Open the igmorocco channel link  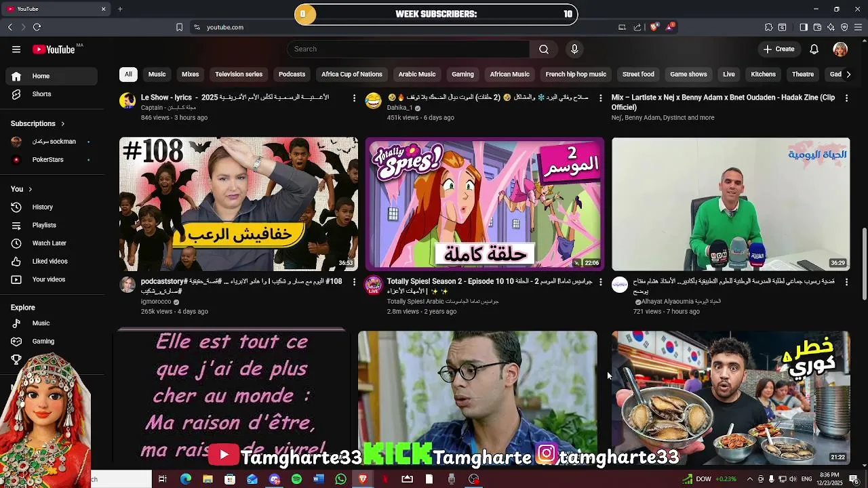coord(156,302)
